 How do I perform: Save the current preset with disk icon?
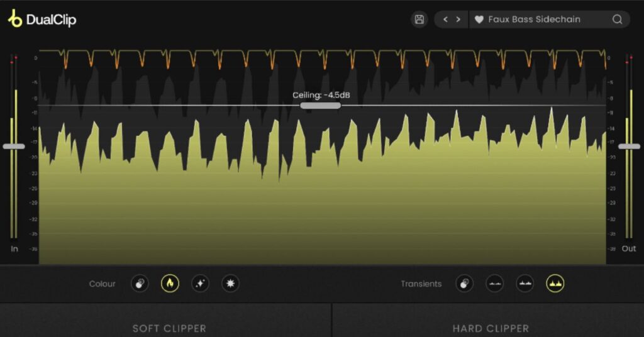point(419,19)
